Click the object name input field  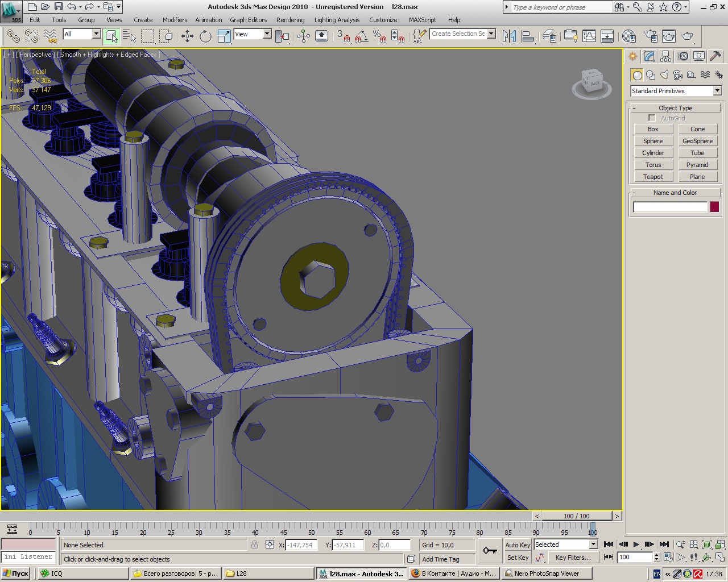pyautogui.click(x=670, y=207)
